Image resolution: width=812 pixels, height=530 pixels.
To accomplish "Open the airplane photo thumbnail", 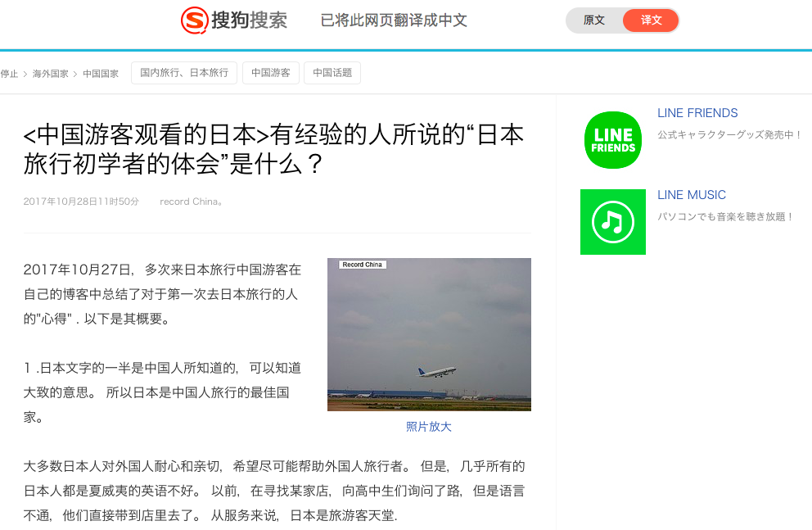I will (429, 335).
